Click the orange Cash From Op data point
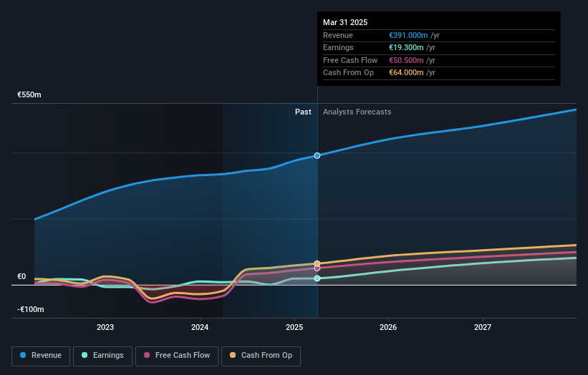 pyautogui.click(x=317, y=264)
